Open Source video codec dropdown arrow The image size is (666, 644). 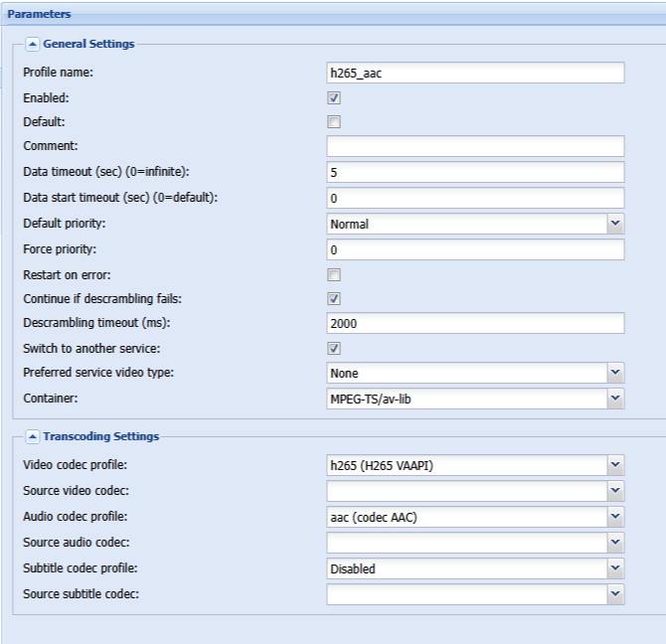click(x=615, y=491)
